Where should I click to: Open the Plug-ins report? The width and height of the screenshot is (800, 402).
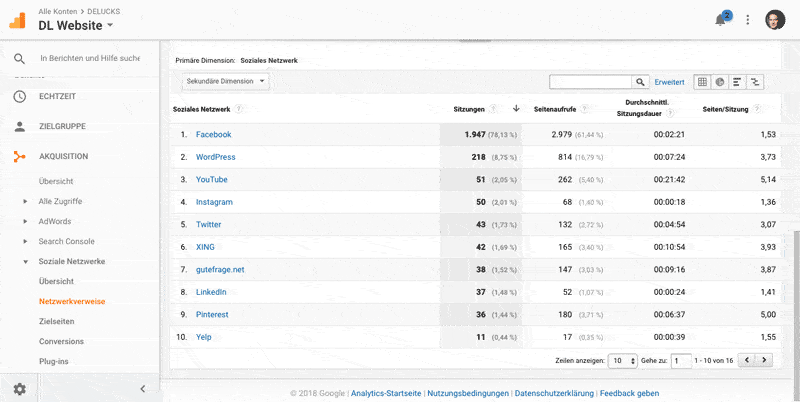pyautogui.click(x=54, y=361)
